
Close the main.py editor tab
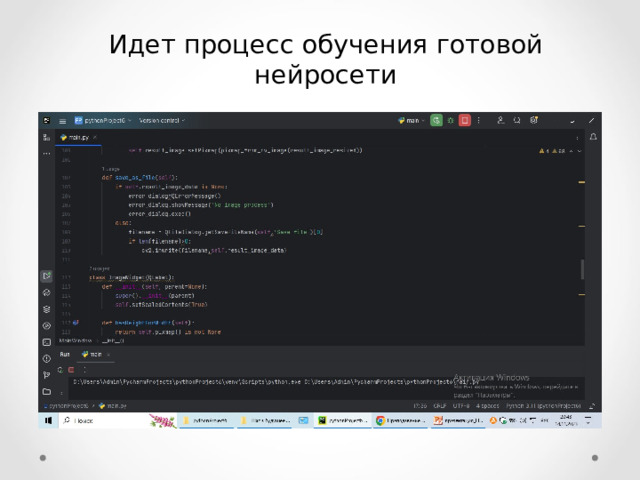[x=95, y=138]
